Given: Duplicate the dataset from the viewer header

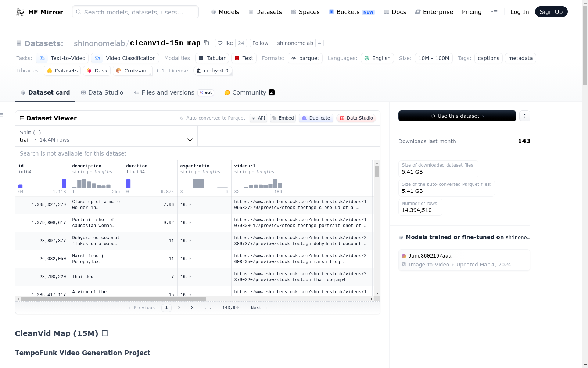Looking at the screenshot, I should 316,118.
